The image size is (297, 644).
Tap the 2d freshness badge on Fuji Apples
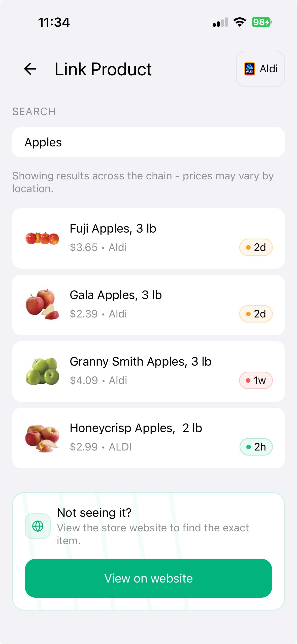click(x=256, y=247)
